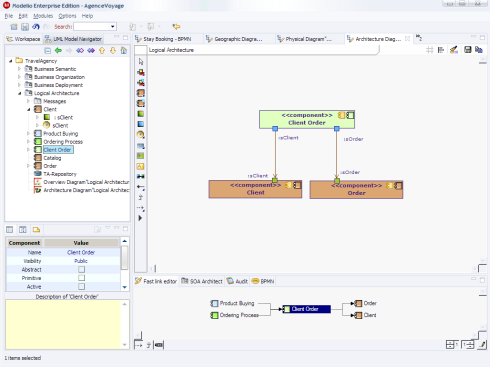
Task: Expand the Ordering Process node
Action: click(28, 142)
